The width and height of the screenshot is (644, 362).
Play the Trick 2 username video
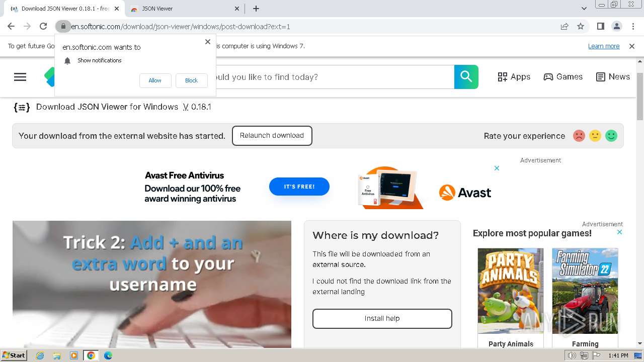click(152, 284)
